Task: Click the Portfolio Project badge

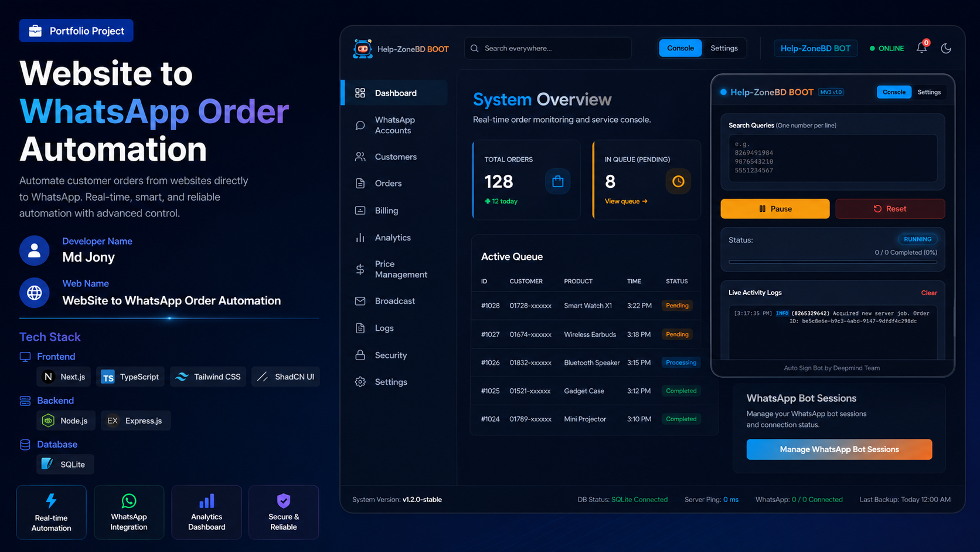Action: pyautogui.click(x=76, y=31)
